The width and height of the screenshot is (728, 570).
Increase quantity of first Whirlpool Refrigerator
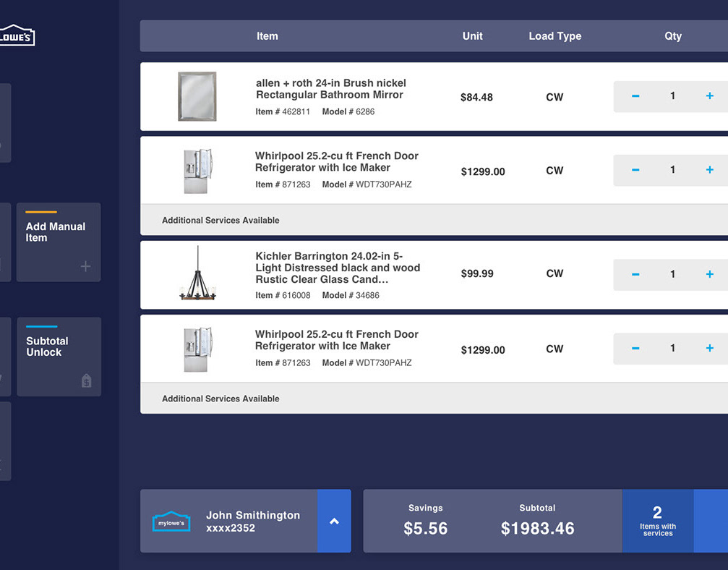(709, 169)
